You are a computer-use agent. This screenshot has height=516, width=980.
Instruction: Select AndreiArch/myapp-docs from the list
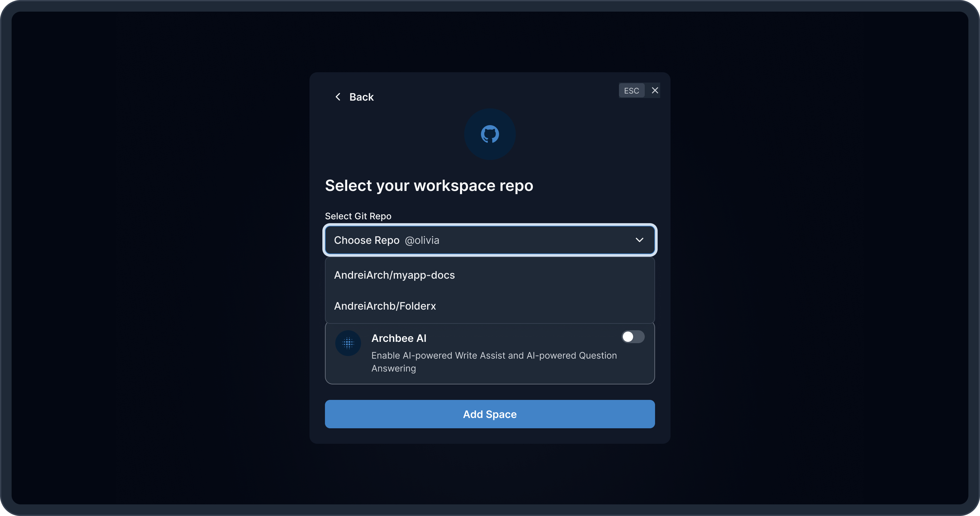[x=394, y=275]
